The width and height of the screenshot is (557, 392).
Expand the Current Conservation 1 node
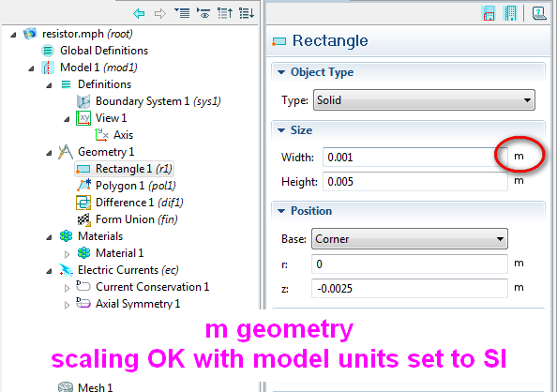click(x=67, y=288)
